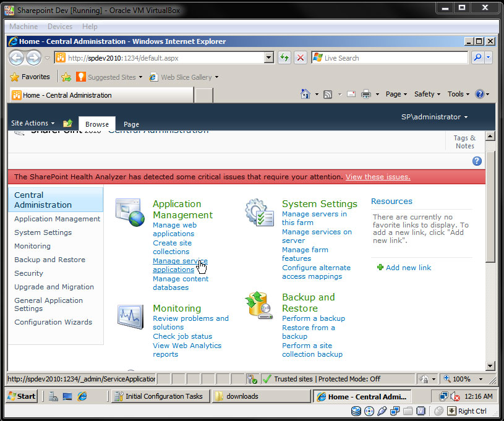Click the Monitoring chart icon
This screenshot has height=421, width=504.
[x=130, y=317]
